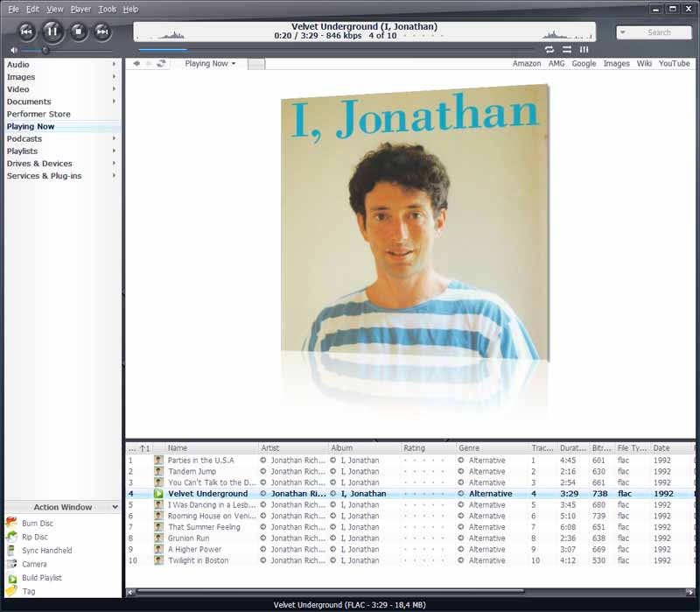
Task: Click the Rip Disc icon
Action: (x=11, y=537)
